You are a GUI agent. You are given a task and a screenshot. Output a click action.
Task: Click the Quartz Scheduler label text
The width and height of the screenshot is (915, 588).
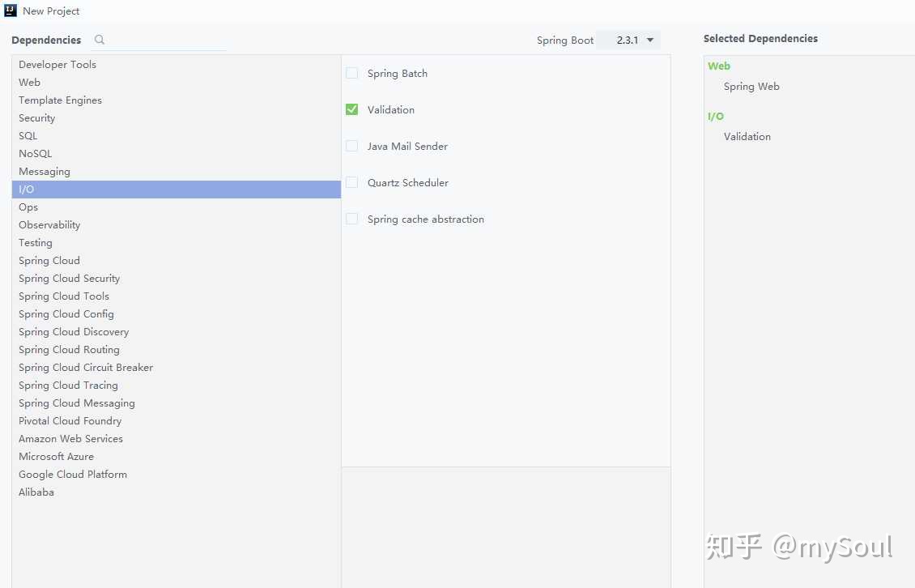point(408,182)
